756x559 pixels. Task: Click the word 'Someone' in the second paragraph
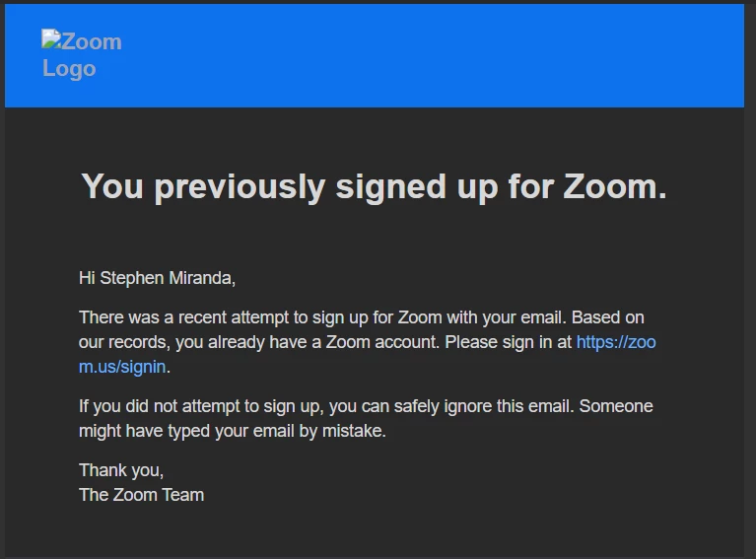616,406
